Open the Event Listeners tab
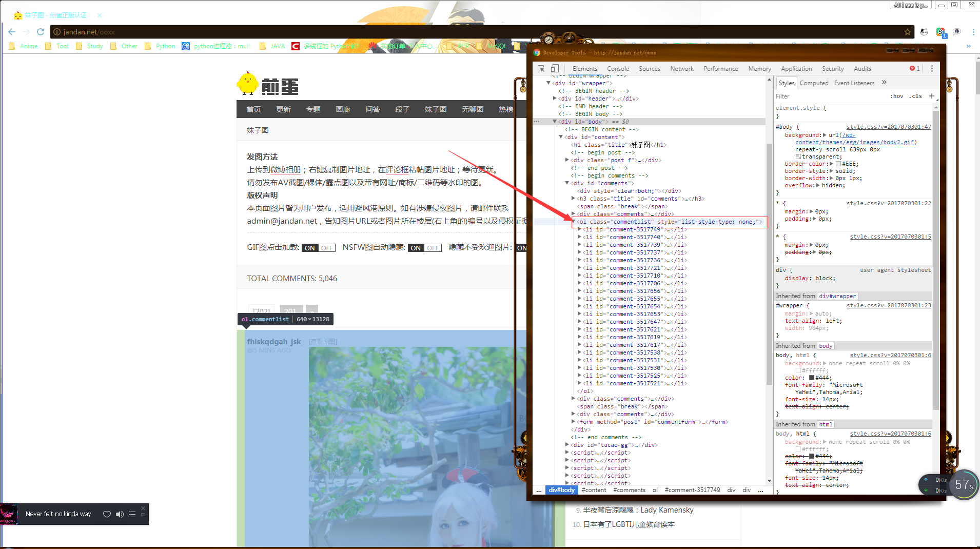 [854, 83]
